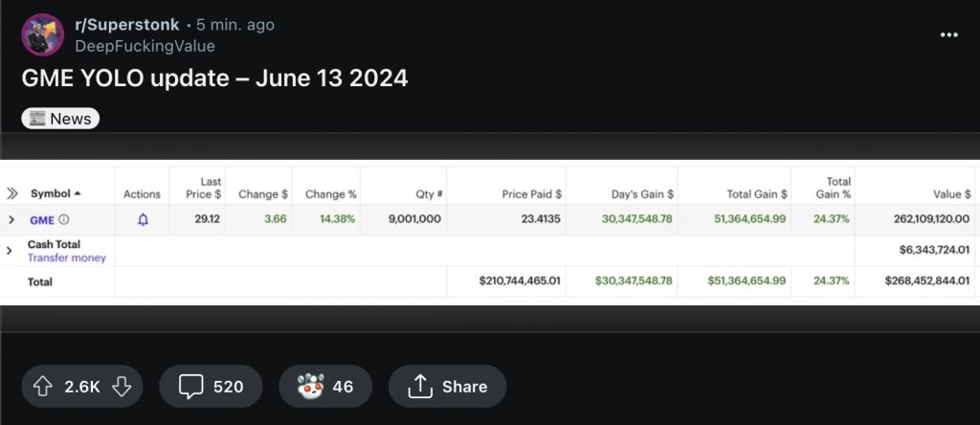Visit the DeepFuckingValue user profile
Screen dimensions: 980x425
tap(145, 46)
